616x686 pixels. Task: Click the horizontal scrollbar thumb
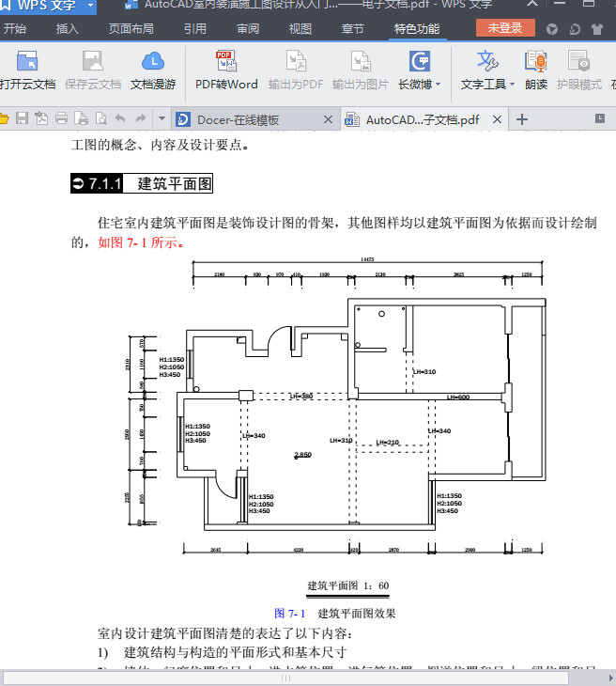tap(285, 678)
